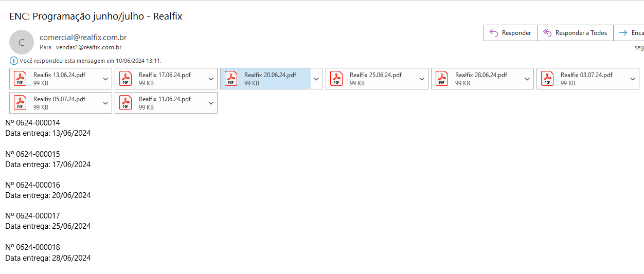Click sender address comercial@realfix.com.br

(x=83, y=38)
